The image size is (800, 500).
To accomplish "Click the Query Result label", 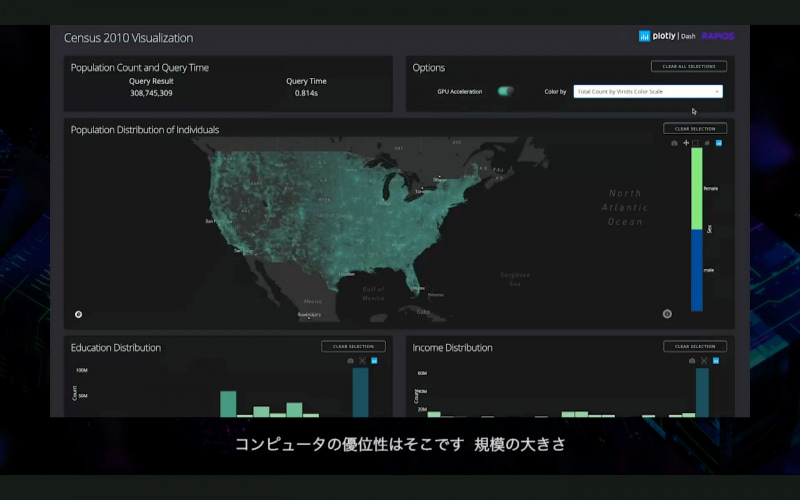I will click(151, 81).
